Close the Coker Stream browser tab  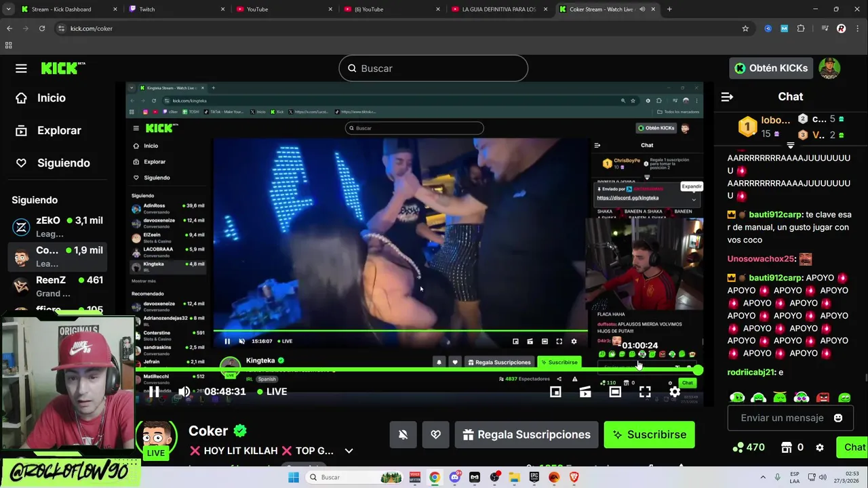(x=654, y=9)
